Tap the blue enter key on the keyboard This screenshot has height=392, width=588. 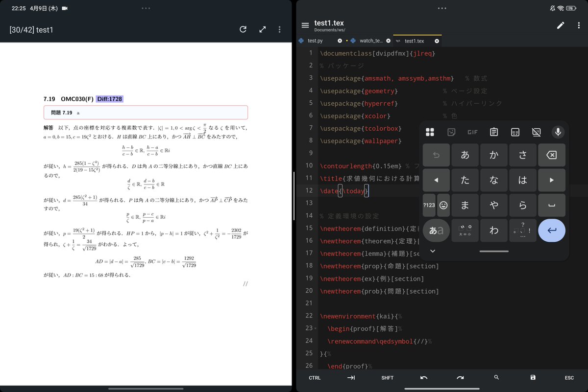coord(552,231)
